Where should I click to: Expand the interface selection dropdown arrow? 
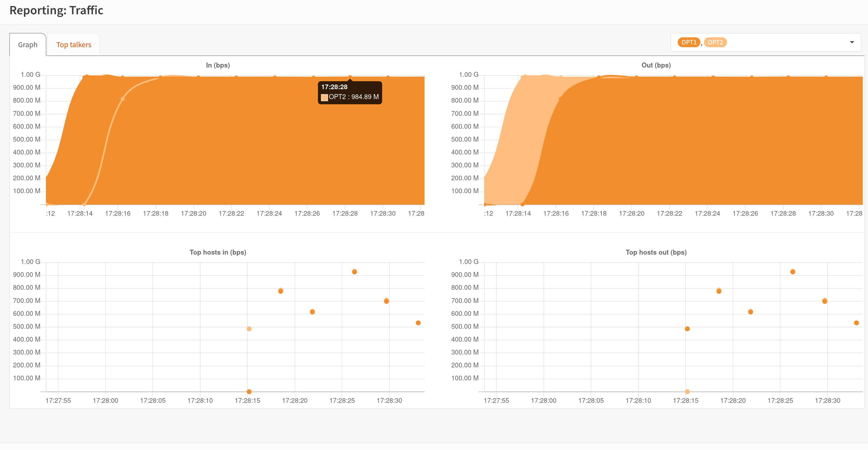[x=852, y=42]
